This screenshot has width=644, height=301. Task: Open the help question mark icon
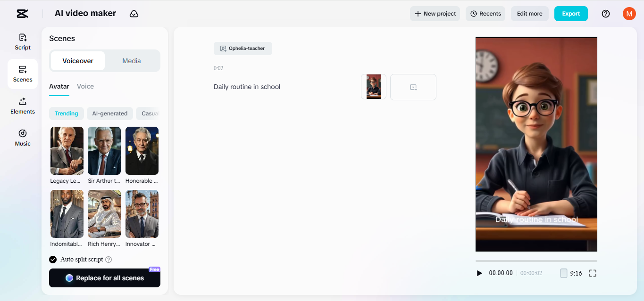tap(605, 14)
